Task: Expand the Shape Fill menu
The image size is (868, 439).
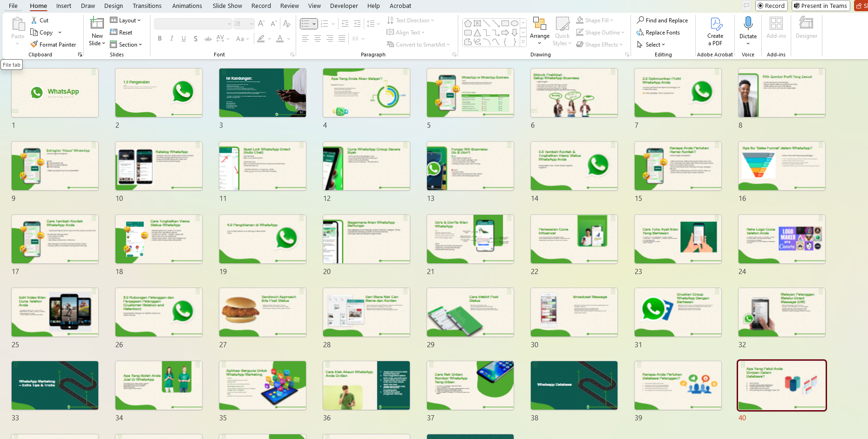Action: click(595, 21)
